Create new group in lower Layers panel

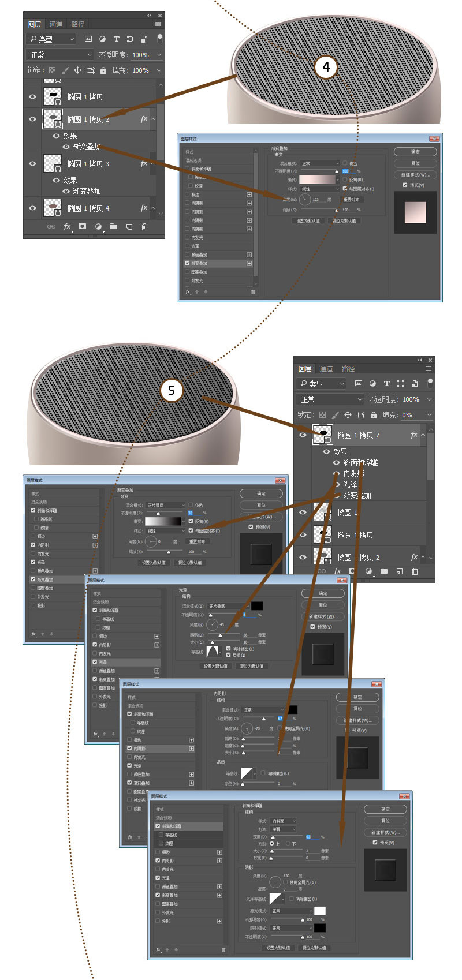[384, 571]
